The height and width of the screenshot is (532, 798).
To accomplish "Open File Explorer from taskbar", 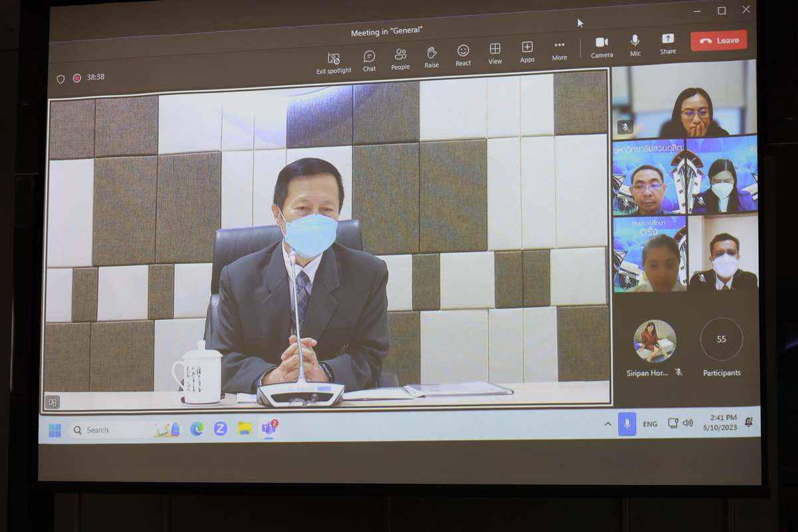I will (244, 428).
